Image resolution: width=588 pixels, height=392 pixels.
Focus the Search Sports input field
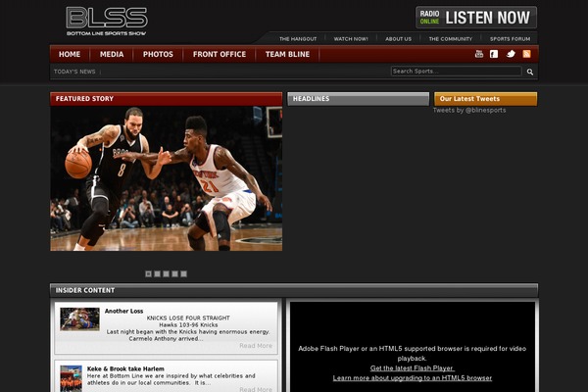point(456,72)
